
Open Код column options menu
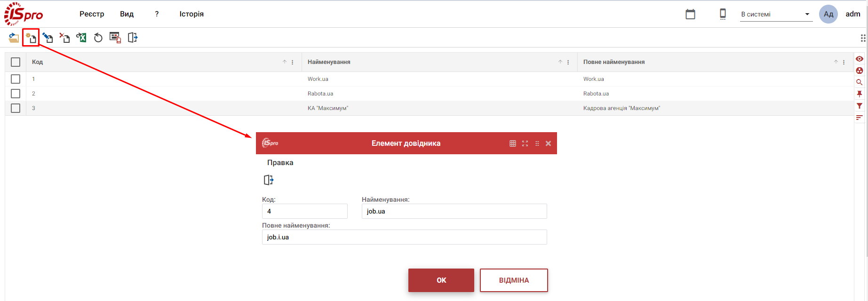pyautogui.click(x=293, y=62)
